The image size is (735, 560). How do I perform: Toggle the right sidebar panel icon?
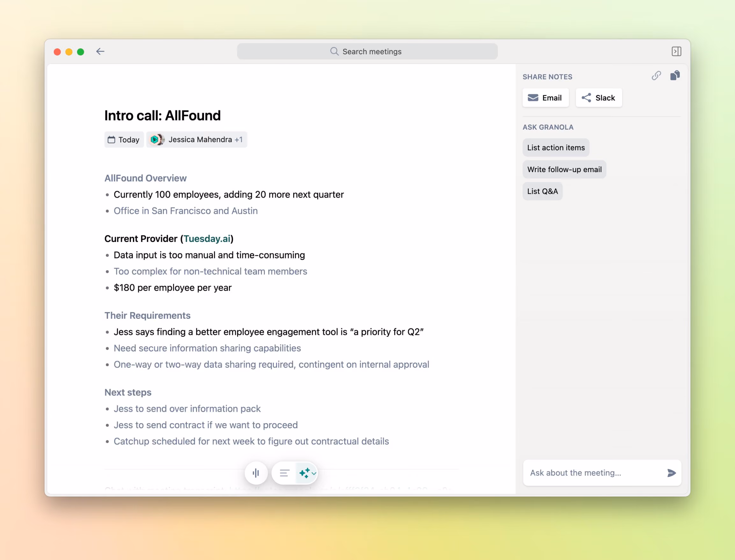[676, 51]
